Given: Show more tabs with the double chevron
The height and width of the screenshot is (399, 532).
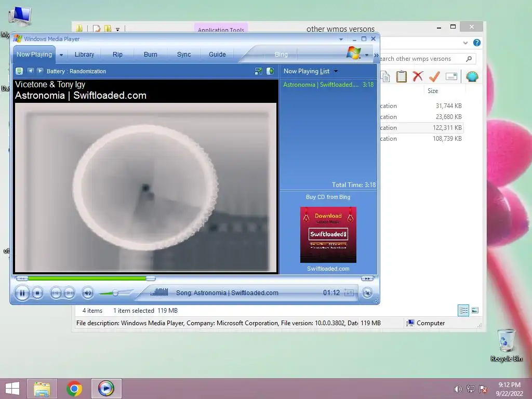Looking at the screenshot, I should click(x=376, y=55).
